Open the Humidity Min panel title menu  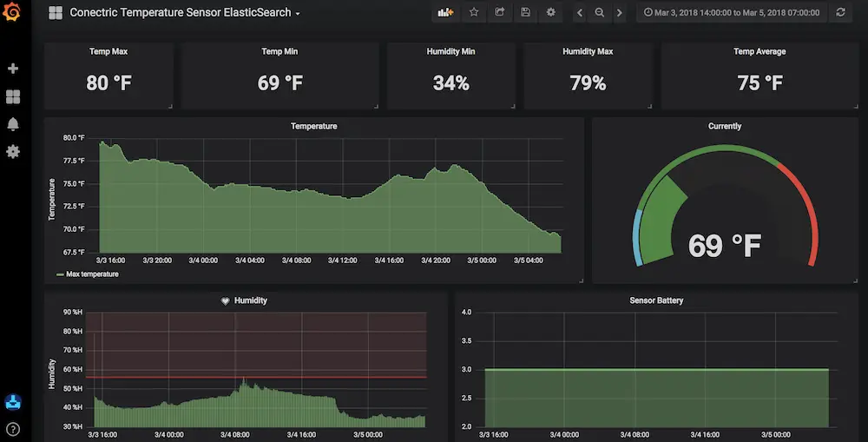click(450, 51)
